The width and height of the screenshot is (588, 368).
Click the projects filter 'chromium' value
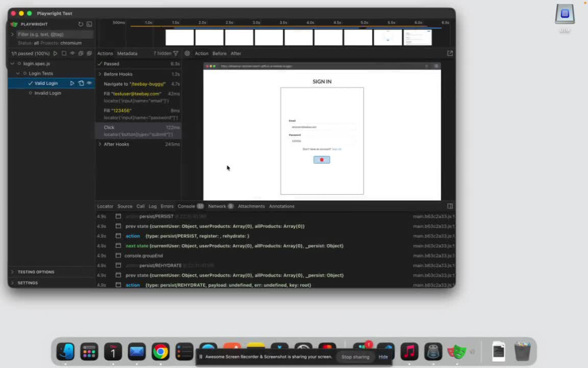click(71, 43)
